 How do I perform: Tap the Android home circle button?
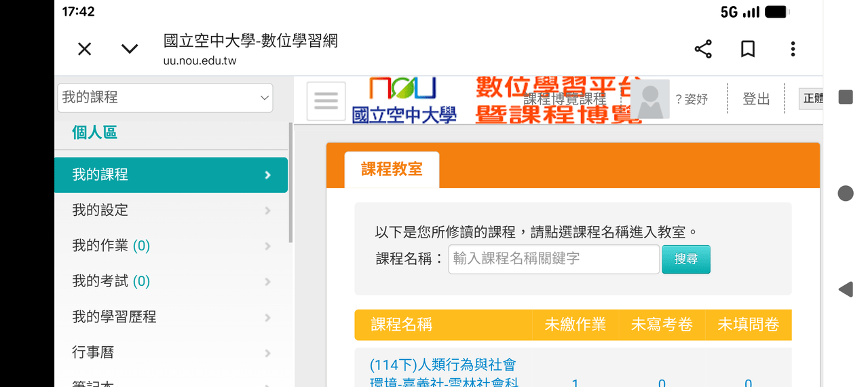(846, 193)
